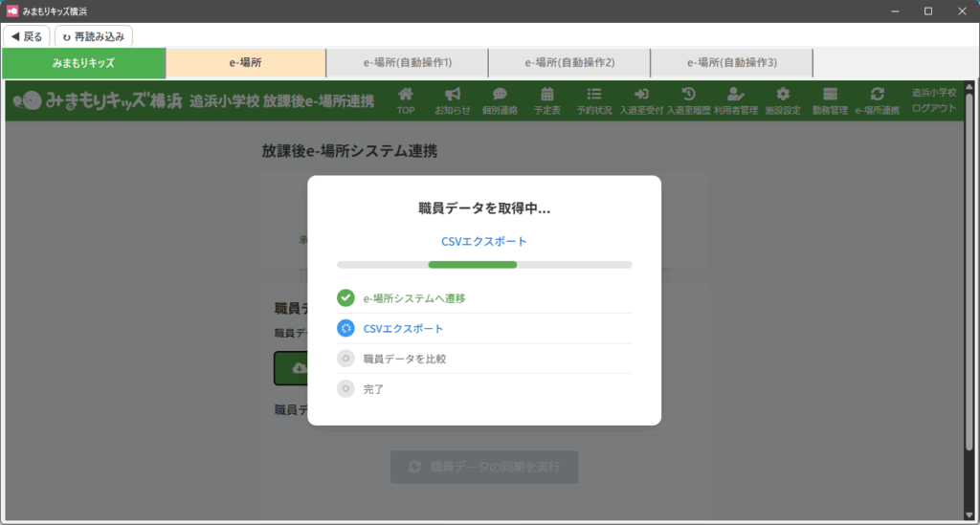
Task: Open 施設設定 gear icon
Action: (783, 95)
